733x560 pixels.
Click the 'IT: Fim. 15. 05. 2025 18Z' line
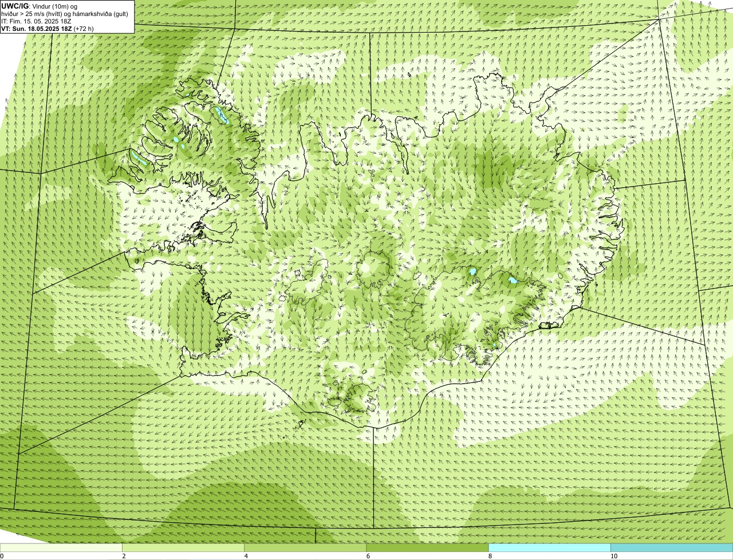pos(36,21)
